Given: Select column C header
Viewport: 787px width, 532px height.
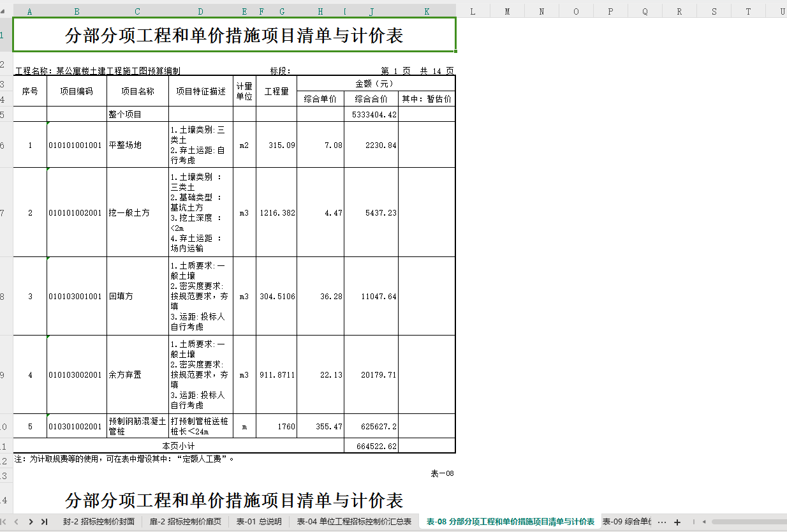Looking at the screenshot, I should click(x=137, y=11).
